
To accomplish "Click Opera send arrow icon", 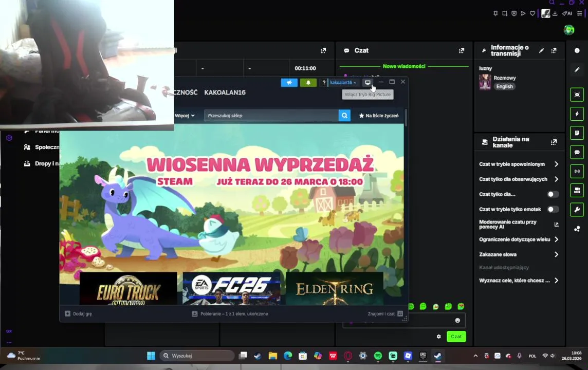I will (x=523, y=13).
